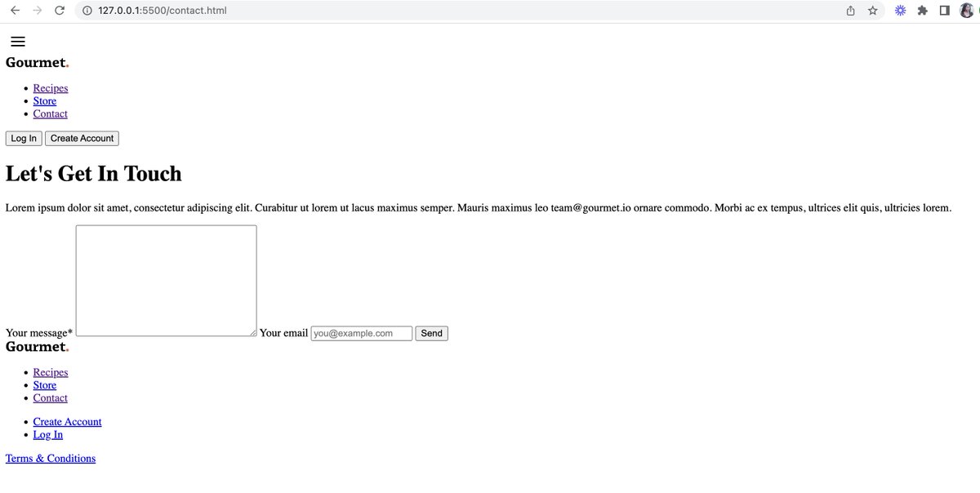Viewport: 980px width, 493px height.
Task: Go back with the browser back arrow
Action: click(15, 11)
